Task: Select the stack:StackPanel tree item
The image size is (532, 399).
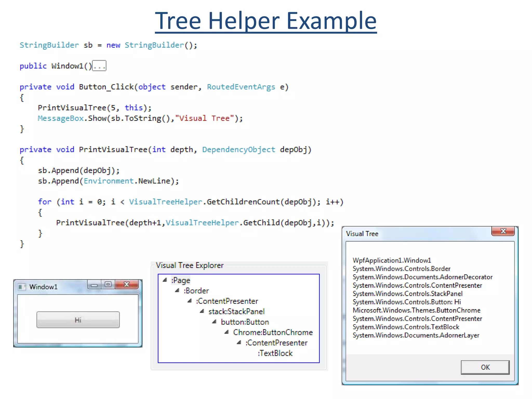Action: pyautogui.click(x=236, y=311)
